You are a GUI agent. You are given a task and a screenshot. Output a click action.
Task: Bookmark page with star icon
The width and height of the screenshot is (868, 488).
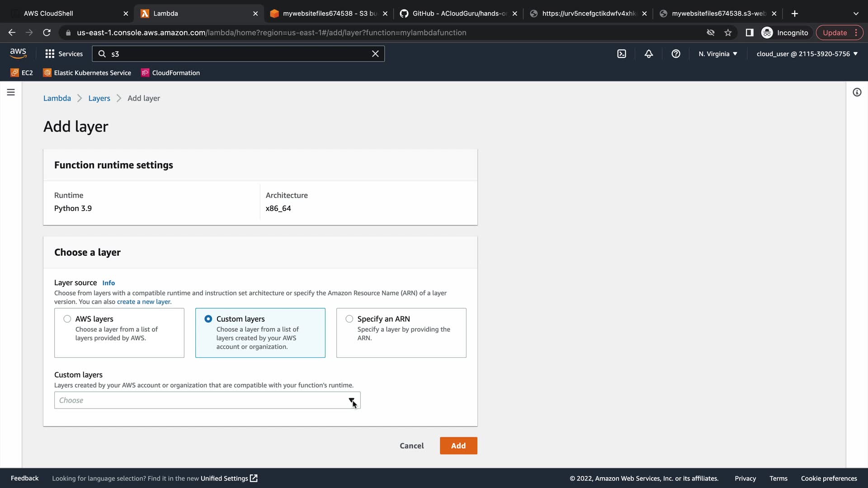click(x=728, y=33)
